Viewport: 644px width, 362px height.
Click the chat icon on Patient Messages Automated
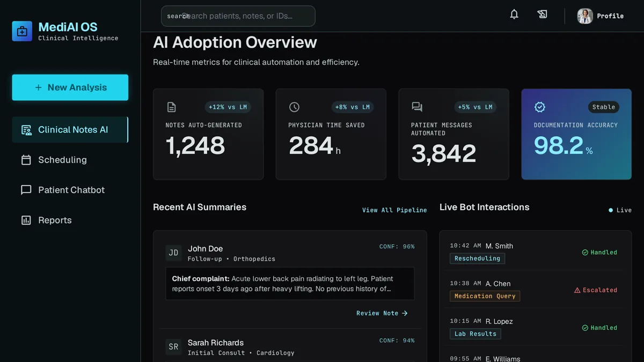pos(417,107)
